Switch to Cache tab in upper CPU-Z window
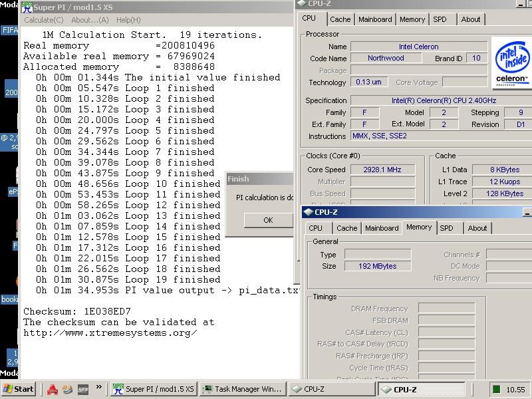532x399 pixels. [340, 19]
